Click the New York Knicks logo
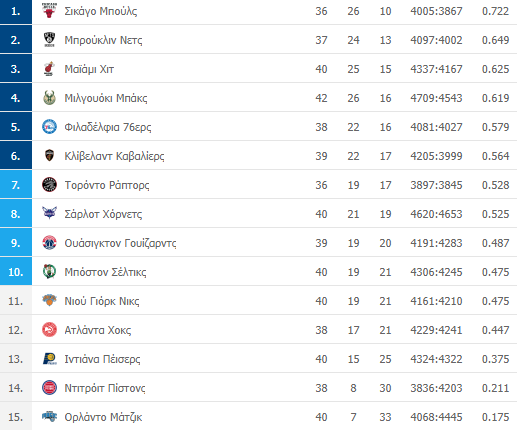The image size is (517, 430). pyautogui.click(x=49, y=300)
